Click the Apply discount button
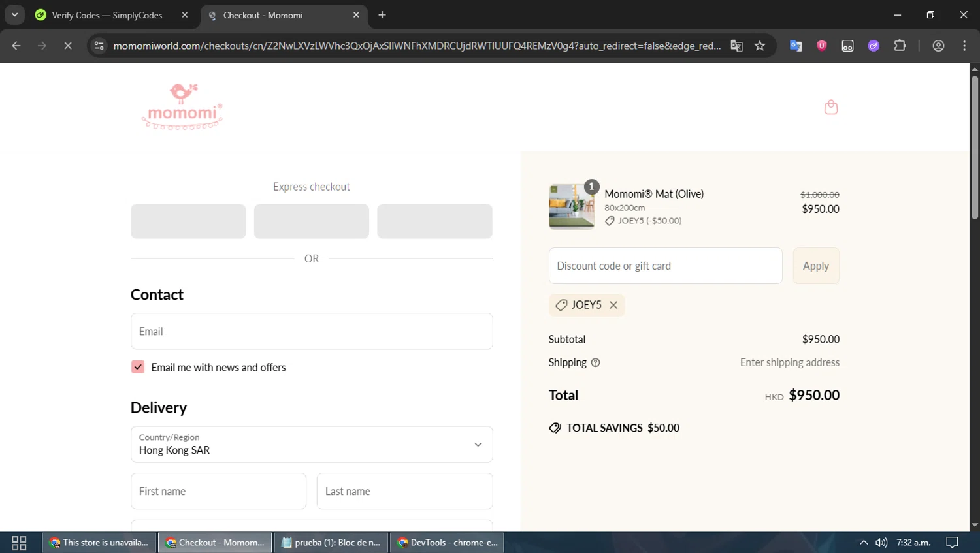 [x=816, y=266]
